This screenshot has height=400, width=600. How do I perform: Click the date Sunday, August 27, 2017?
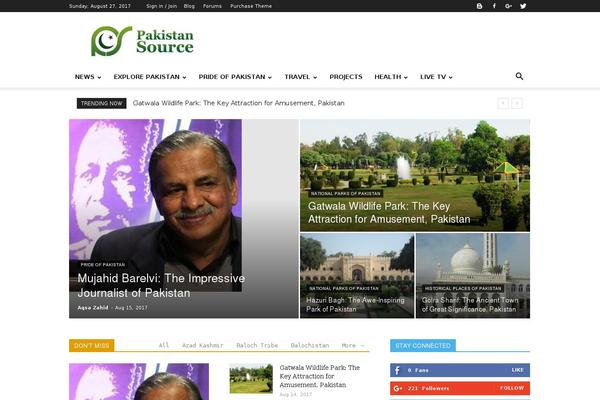tap(99, 6)
